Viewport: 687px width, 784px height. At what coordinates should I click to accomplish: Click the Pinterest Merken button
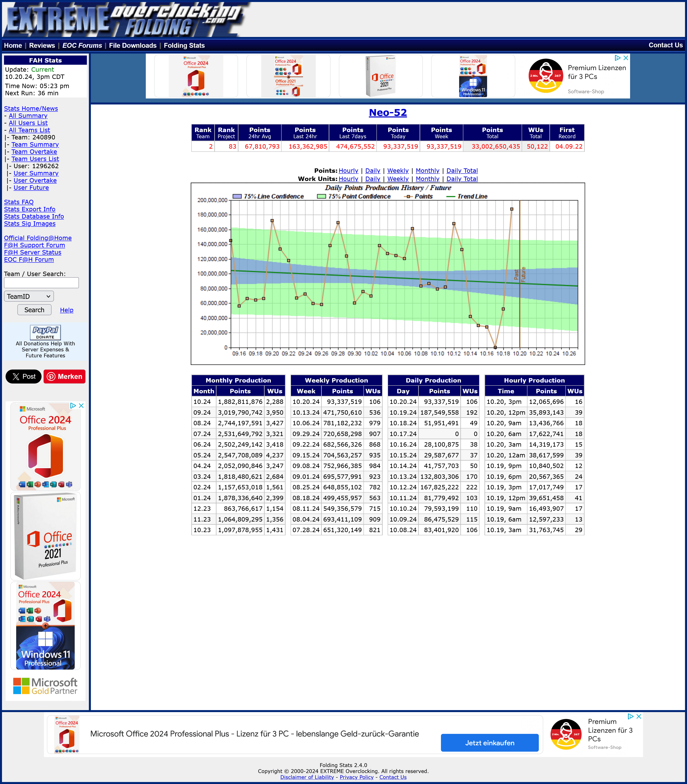[64, 377]
